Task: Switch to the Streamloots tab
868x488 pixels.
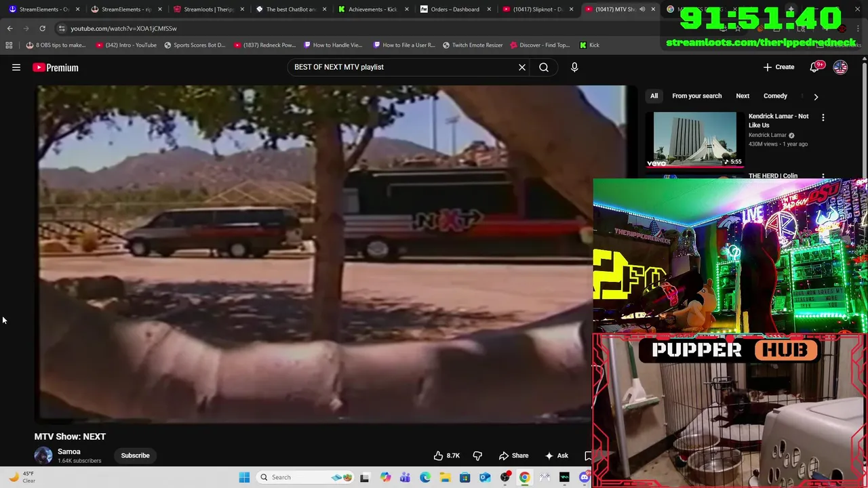Action: (x=208, y=9)
